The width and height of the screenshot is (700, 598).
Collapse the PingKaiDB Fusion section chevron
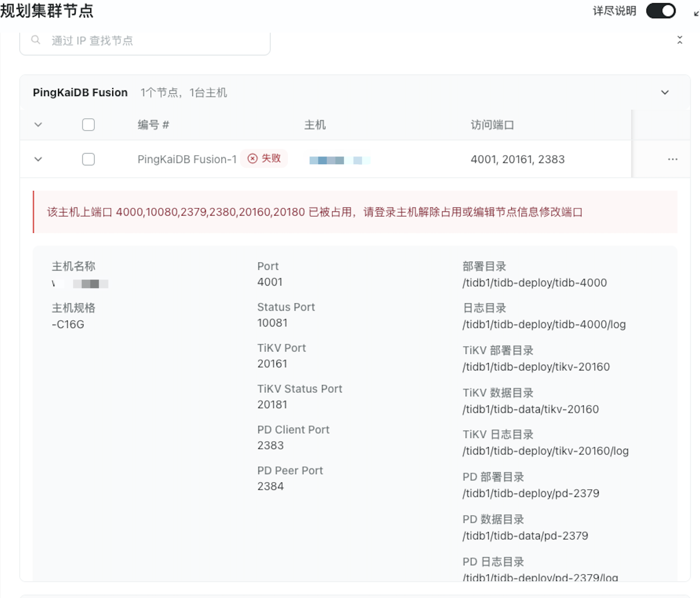pyautogui.click(x=665, y=92)
